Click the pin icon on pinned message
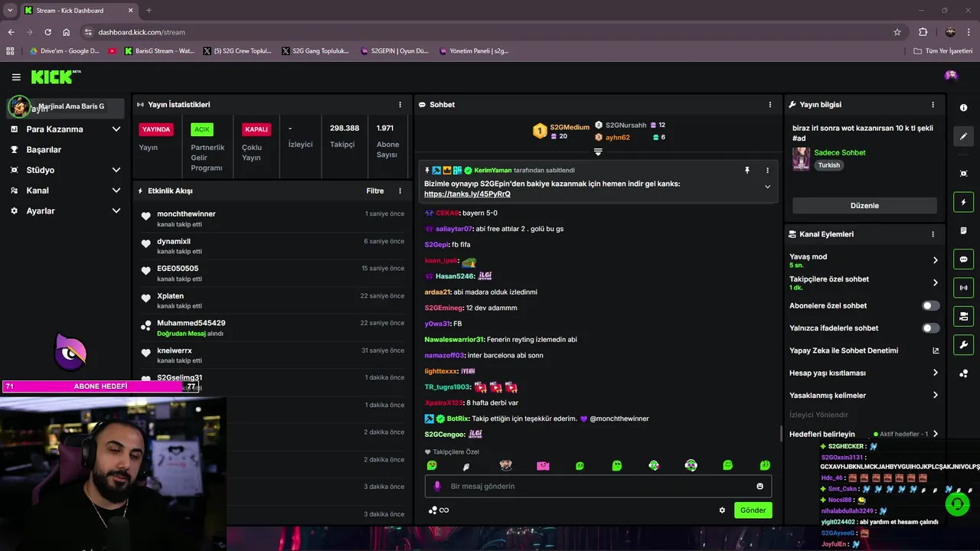 tap(747, 171)
